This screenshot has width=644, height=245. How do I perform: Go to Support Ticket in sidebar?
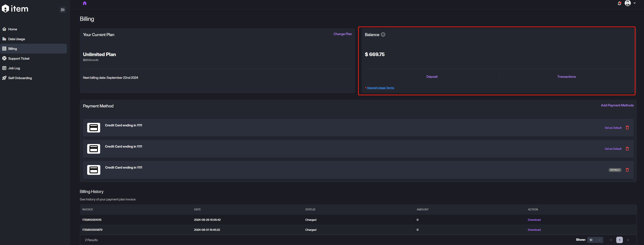(x=19, y=59)
